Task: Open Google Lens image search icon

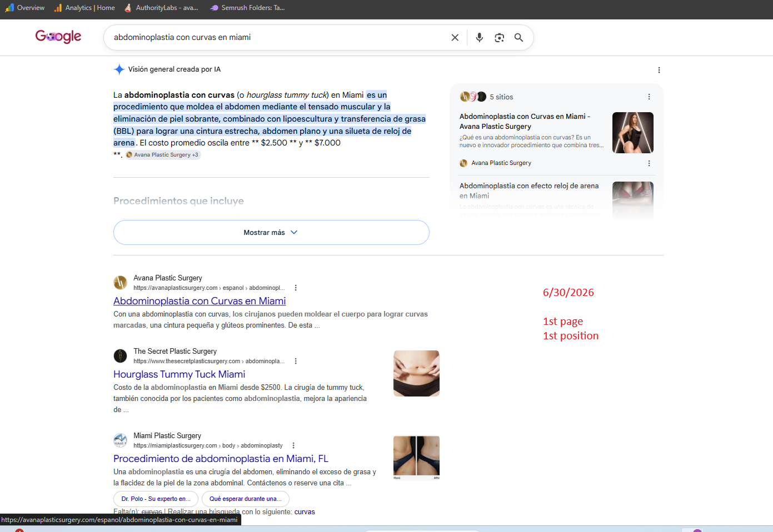Action: coord(499,37)
